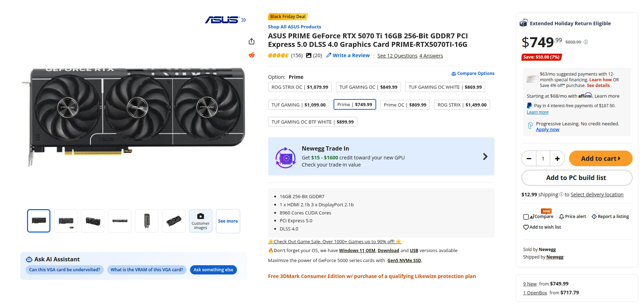Click the Price alert bell icon

(x=562, y=217)
